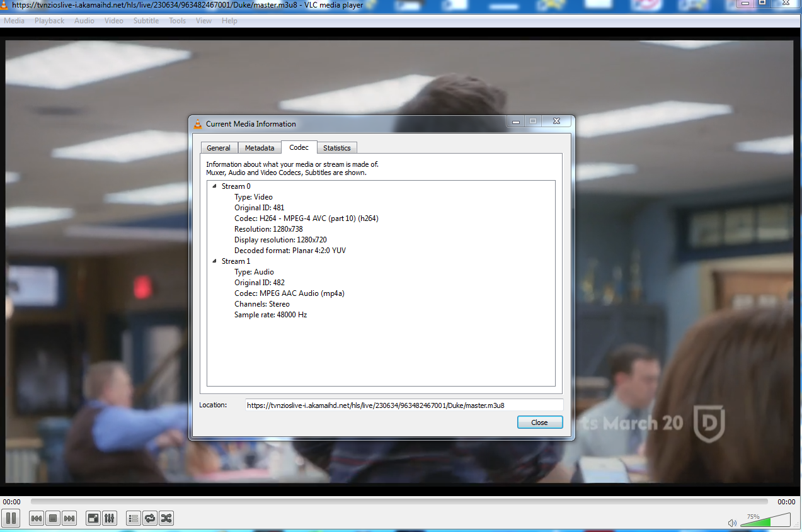The height and width of the screenshot is (532, 802).
Task: Click the VLC cone icon in dialog title
Action: pos(198,123)
